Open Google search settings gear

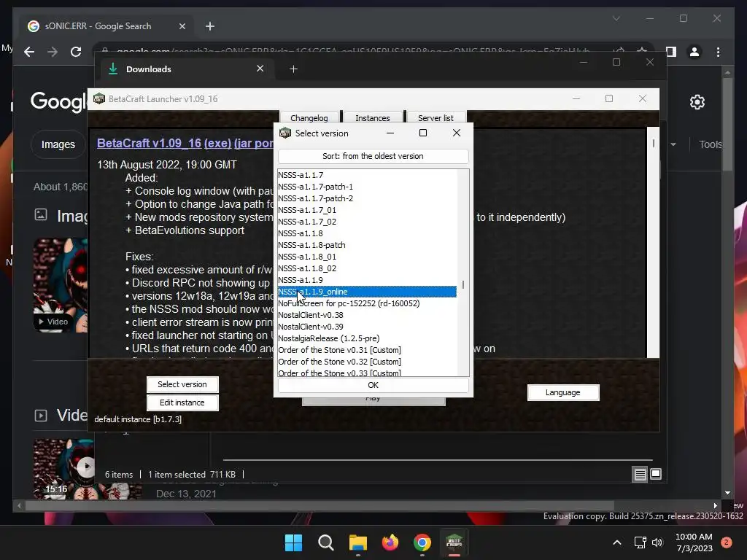[x=697, y=102]
